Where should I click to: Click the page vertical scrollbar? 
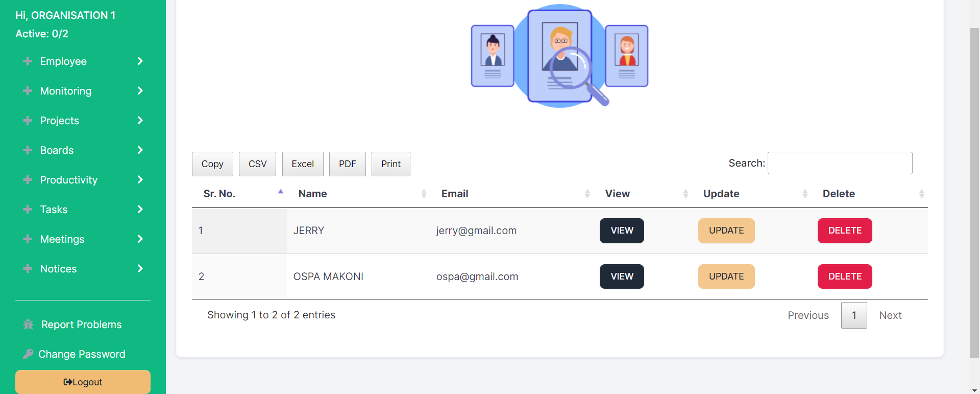pyautogui.click(x=974, y=194)
